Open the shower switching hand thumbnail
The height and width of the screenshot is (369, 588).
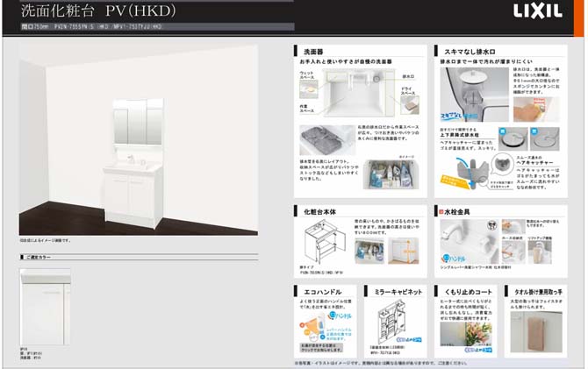coord(513,226)
